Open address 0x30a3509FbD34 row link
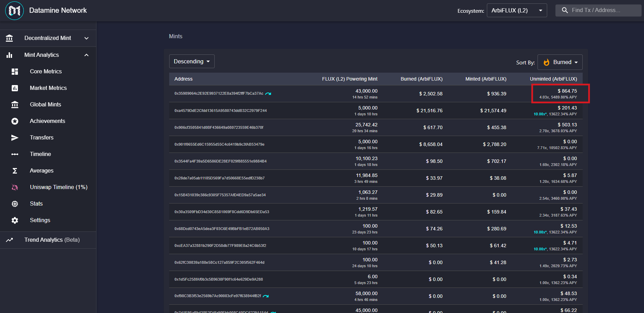This screenshot has width=644, height=313. pyautogui.click(x=222, y=212)
